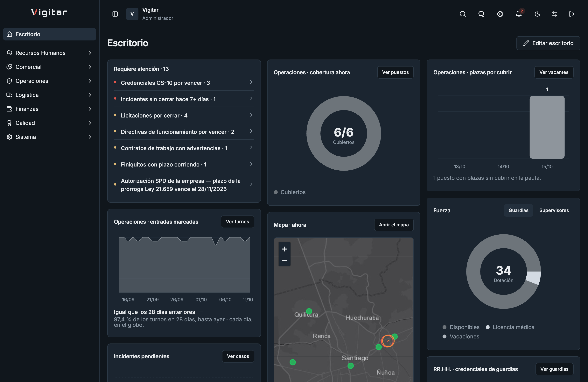Zoom out on the map
Screen dimensions: 588x382
coord(285,260)
